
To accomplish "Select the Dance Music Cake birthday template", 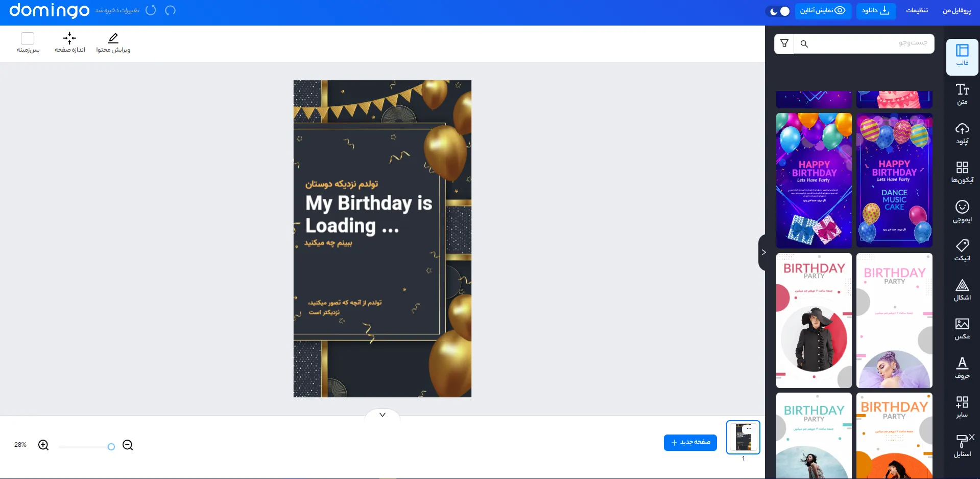I will (894, 180).
